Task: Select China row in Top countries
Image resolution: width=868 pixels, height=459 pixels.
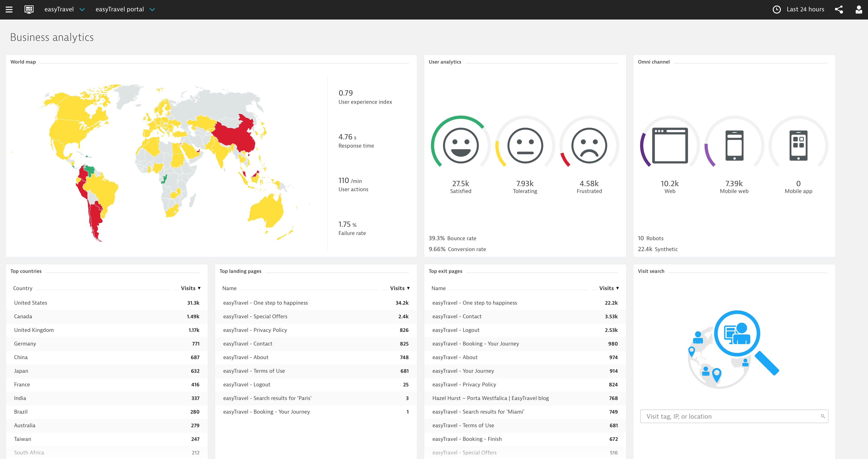Action: tap(106, 357)
